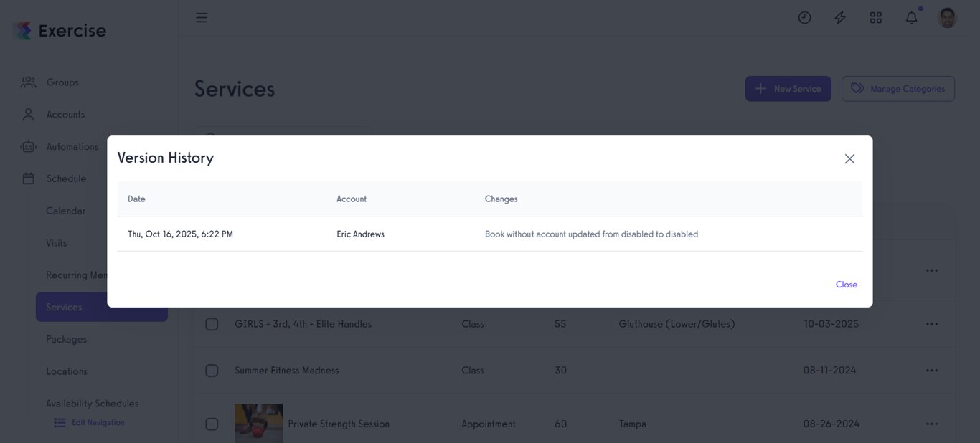
Task: Click the lightning bolt quick actions icon
Action: coord(839,16)
